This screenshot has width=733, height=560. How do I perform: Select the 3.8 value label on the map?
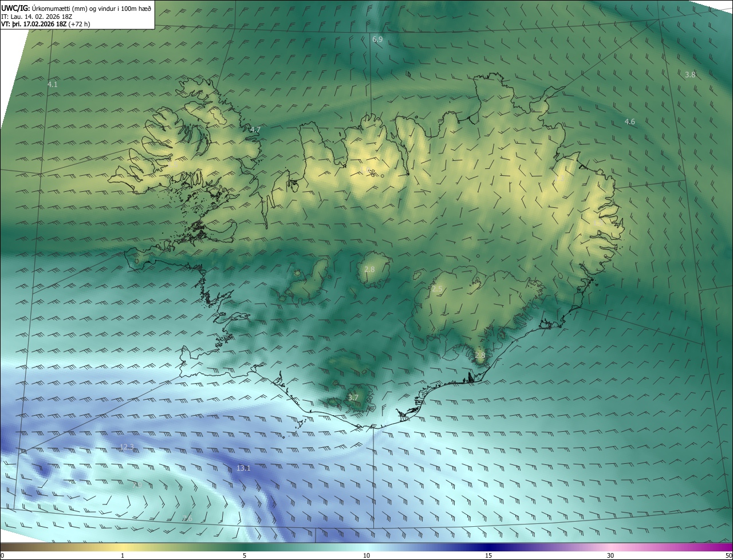coord(690,75)
